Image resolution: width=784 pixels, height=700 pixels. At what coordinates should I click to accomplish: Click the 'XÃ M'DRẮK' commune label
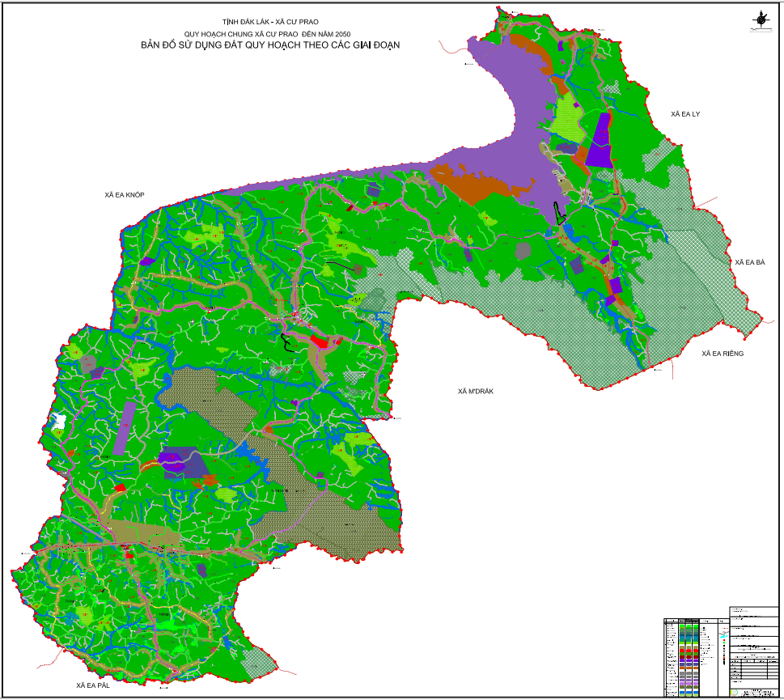pos(476,391)
